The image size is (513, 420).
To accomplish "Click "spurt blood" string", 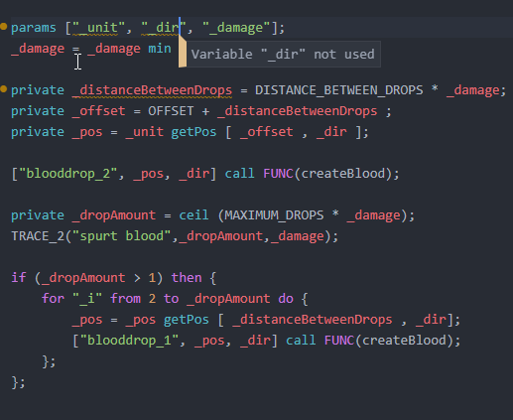I will coord(121,236).
